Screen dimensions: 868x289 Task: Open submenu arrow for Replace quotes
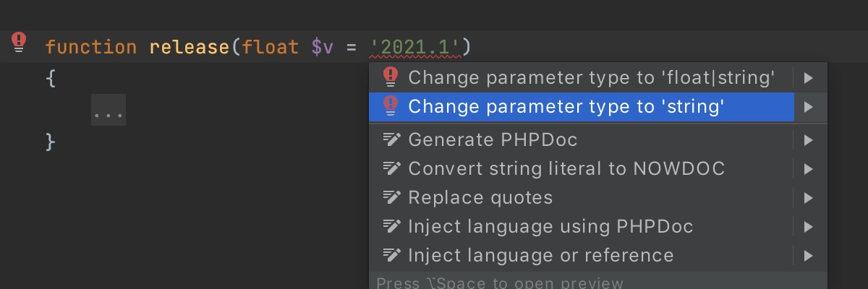click(x=809, y=197)
